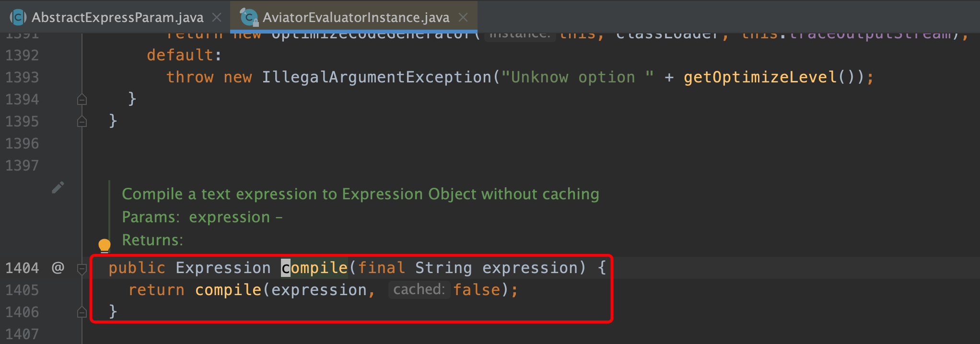Click fold end marker at line 1406
980x344 pixels.
(x=82, y=312)
